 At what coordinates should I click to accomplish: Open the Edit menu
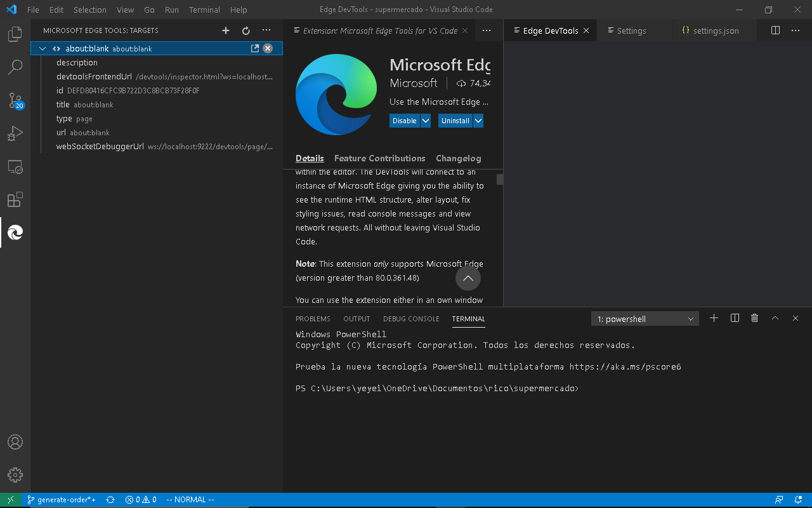click(56, 10)
